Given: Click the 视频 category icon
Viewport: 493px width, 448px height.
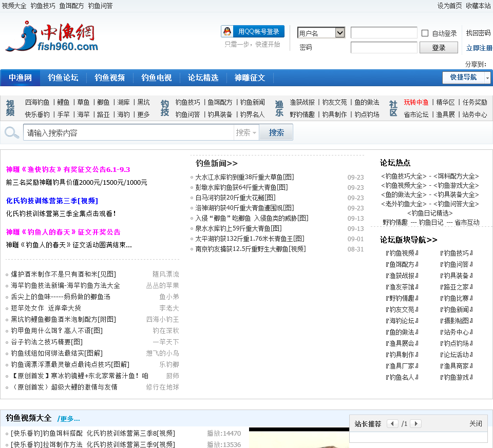Looking at the screenshot, I should [10, 108].
